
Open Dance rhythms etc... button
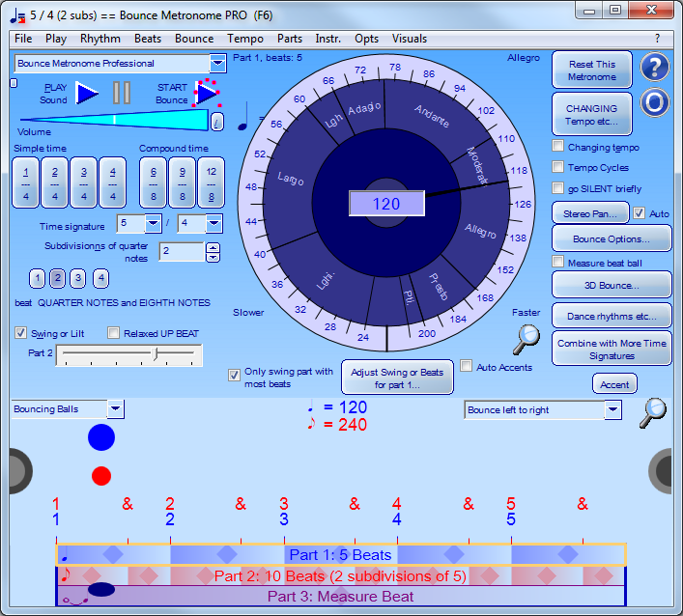pos(612,316)
